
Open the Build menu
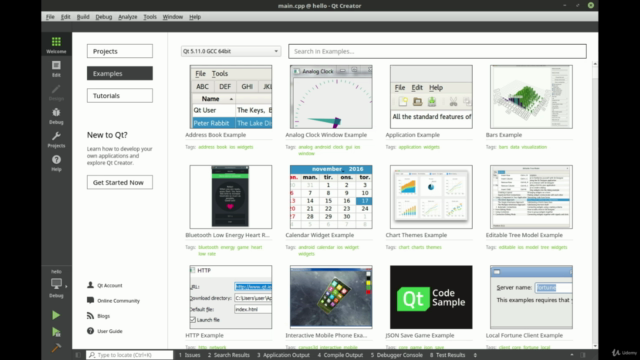pos(83,17)
